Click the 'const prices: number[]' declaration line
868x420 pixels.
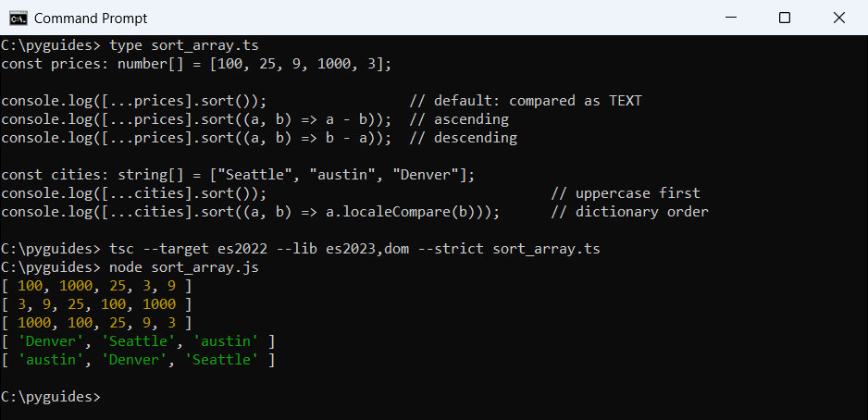[196, 64]
